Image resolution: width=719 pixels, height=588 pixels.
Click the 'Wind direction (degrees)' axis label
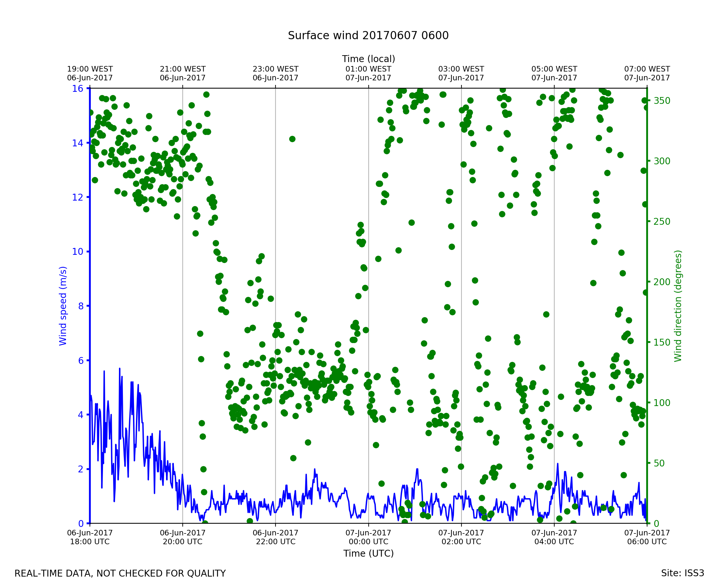(x=678, y=306)
